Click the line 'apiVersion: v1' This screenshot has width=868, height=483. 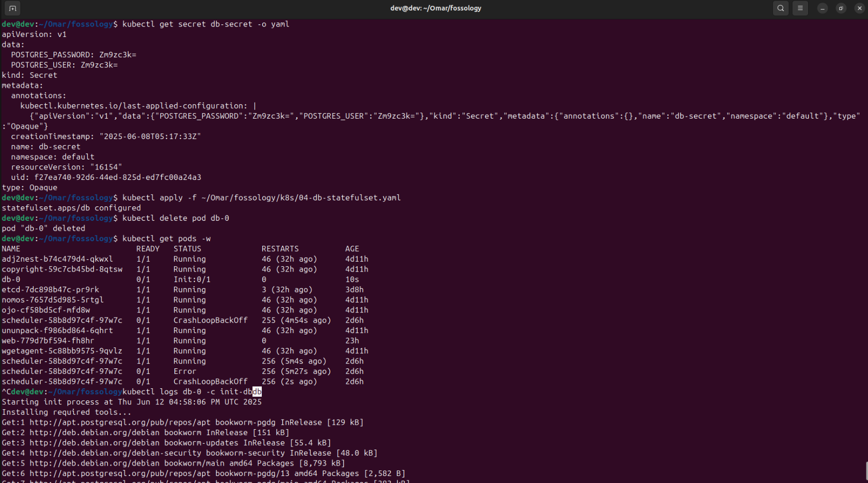point(34,34)
